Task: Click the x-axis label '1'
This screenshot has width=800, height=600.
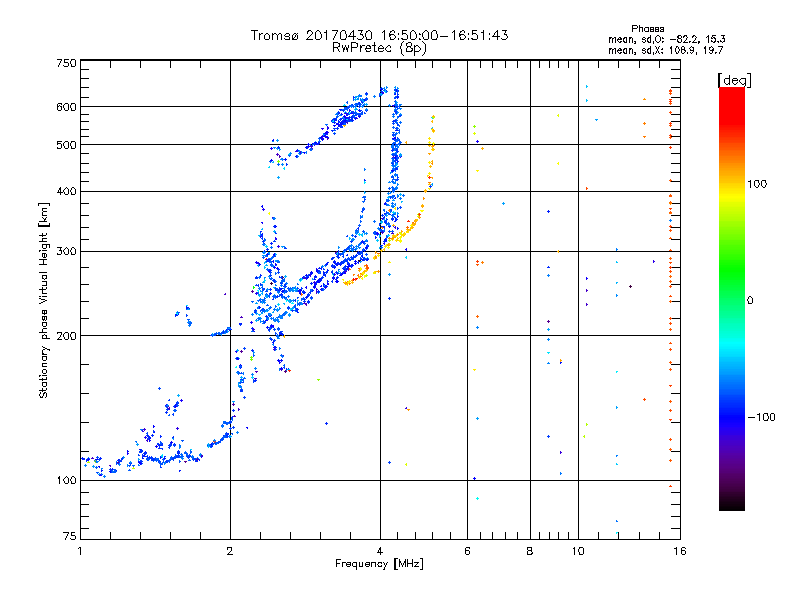Action: point(80,551)
